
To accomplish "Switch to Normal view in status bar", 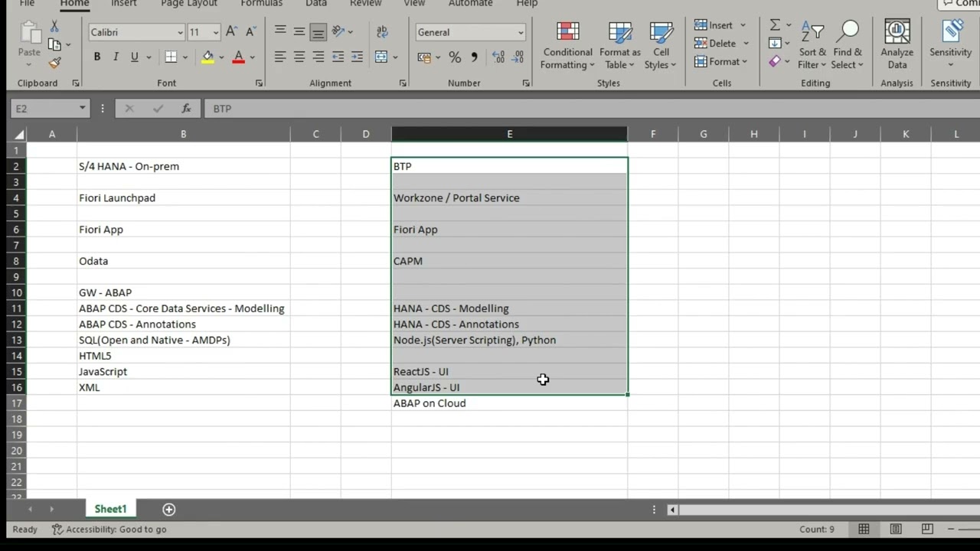I will pos(864,529).
